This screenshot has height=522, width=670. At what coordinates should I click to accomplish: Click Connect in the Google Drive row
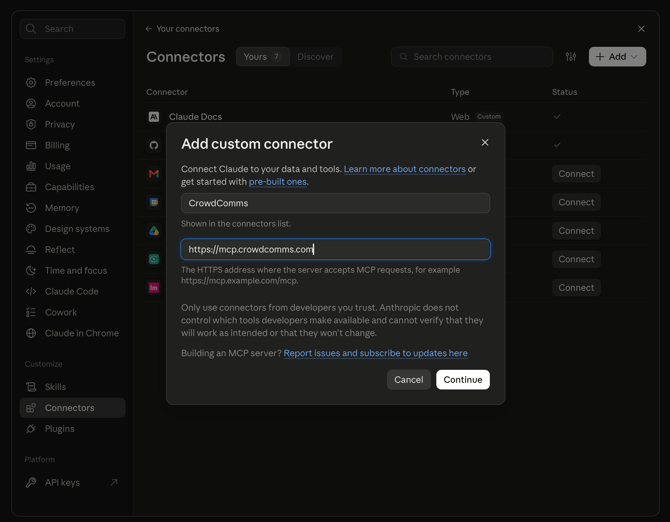[x=576, y=231]
